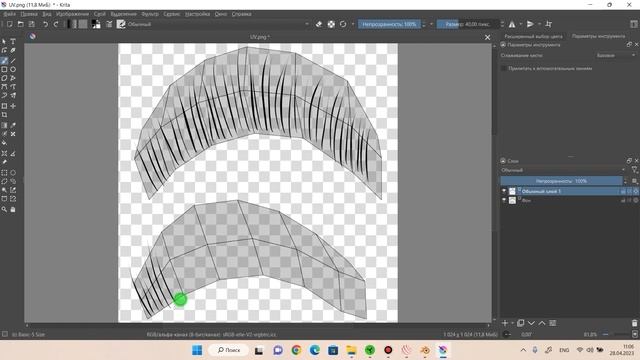Open brush settings editor
The image size is (640, 360).
[x=109, y=24]
